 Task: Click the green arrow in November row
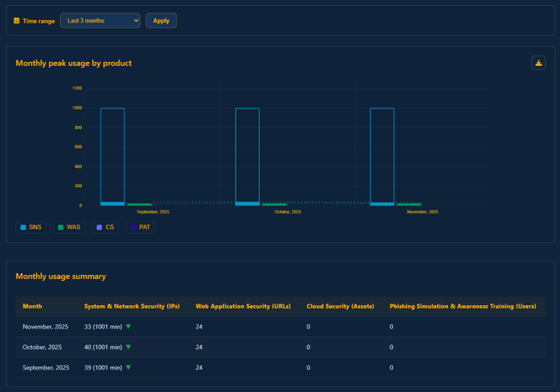click(129, 327)
